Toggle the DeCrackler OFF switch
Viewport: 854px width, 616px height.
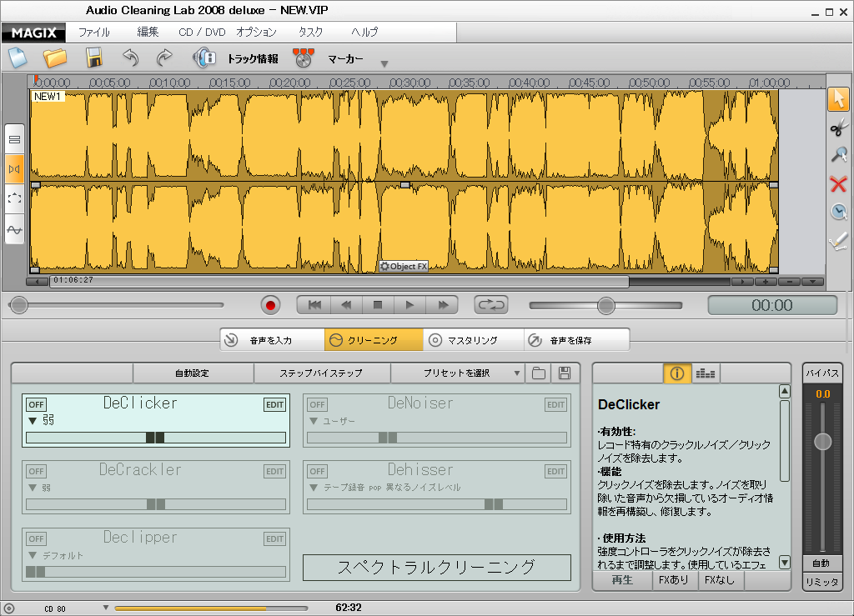coord(37,471)
